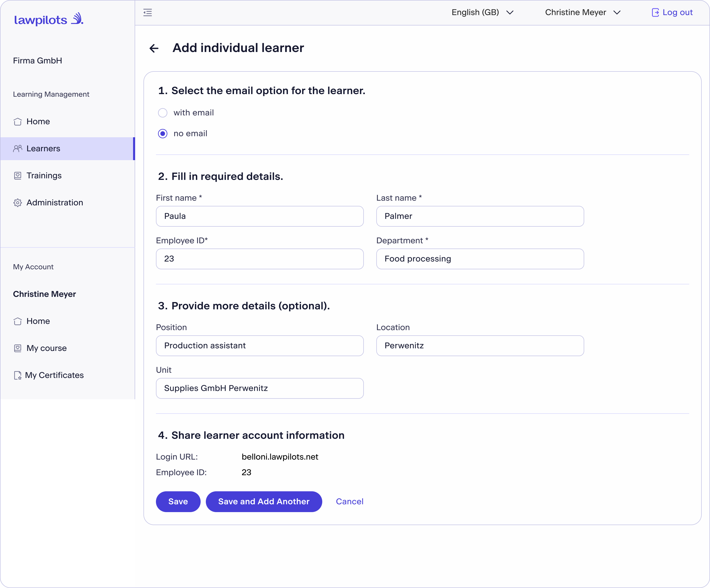Click the lawpilots logo
710x588 pixels.
click(x=49, y=19)
